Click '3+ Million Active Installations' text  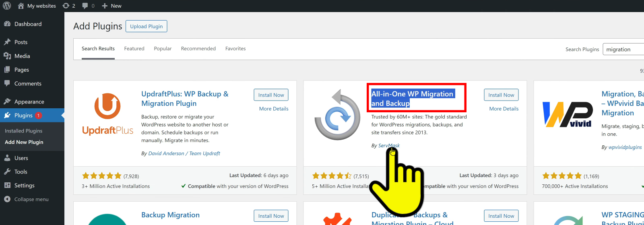click(116, 186)
